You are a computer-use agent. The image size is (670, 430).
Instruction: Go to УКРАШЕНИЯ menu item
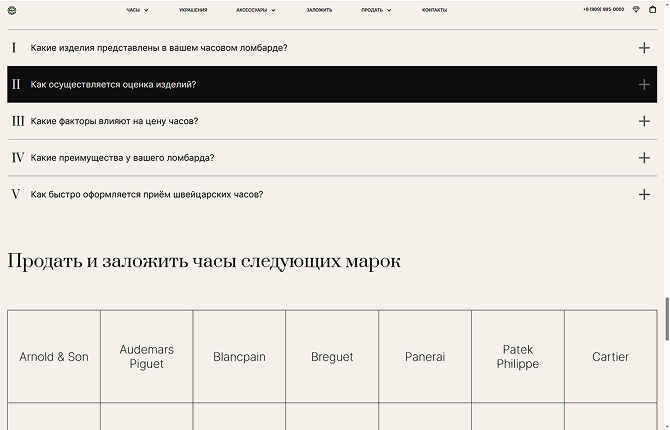tap(193, 10)
